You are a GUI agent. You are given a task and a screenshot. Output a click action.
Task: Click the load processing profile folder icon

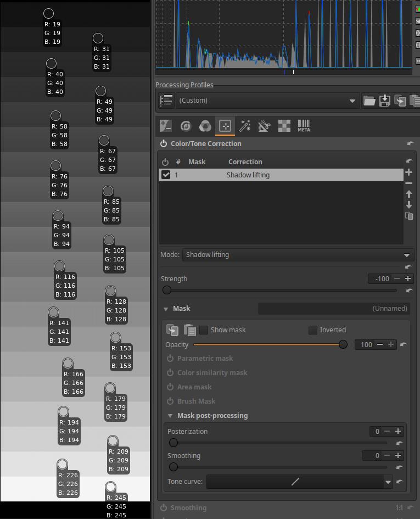369,101
